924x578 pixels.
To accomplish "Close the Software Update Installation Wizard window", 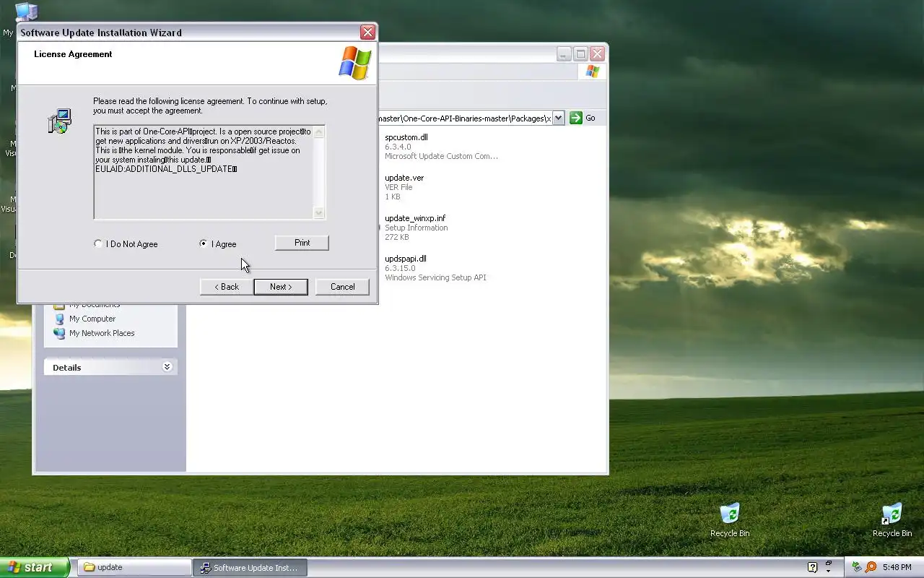I will point(368,33).
